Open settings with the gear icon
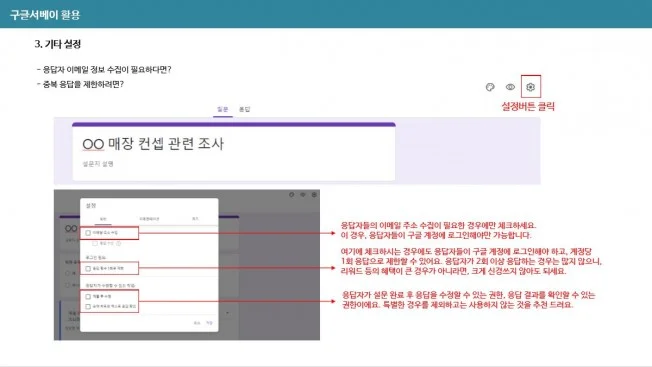652x367 pixels. tap(530, 87)
